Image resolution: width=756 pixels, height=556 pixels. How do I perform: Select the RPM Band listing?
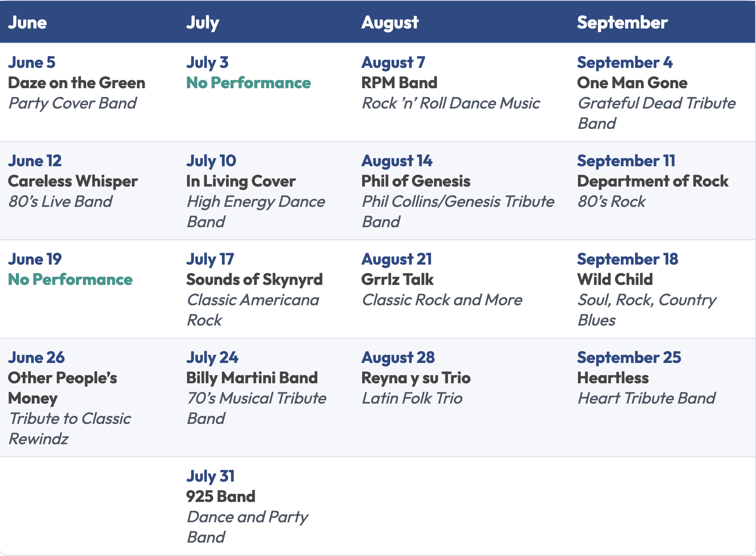[399, 83]
